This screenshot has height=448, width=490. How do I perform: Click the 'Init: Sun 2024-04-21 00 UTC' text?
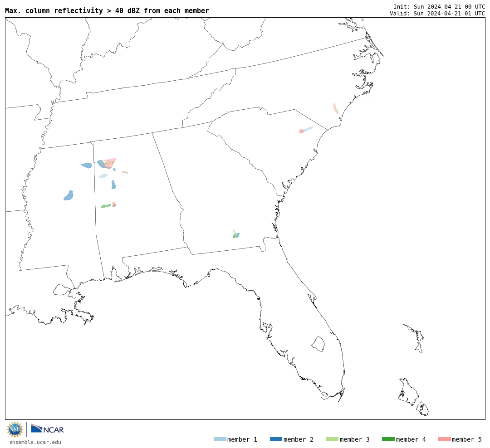tap(439, 6)
